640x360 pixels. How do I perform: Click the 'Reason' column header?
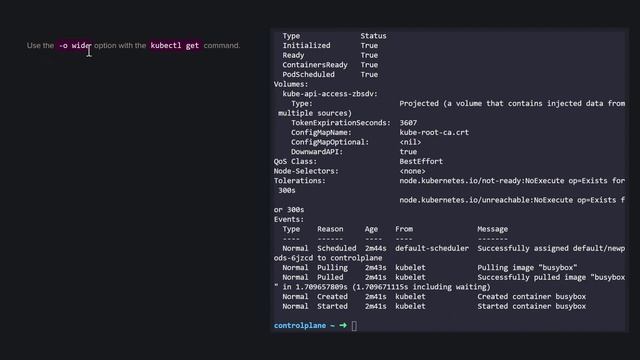click(330, 229)
